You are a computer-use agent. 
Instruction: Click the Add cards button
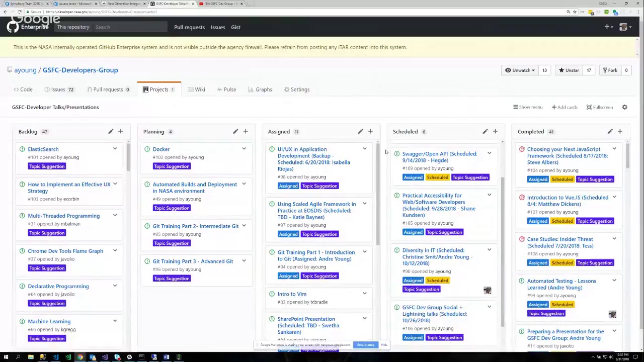pyautogui.click(x=565, y=107)
